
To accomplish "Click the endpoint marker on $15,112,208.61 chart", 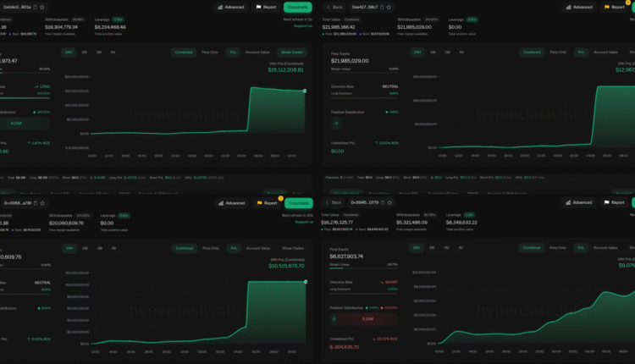I will point(304,90).
